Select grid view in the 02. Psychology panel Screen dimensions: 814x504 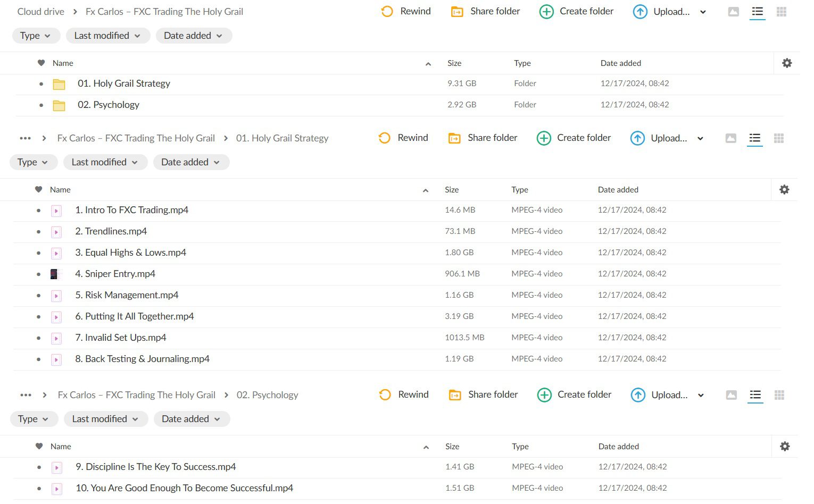[779, 395]
